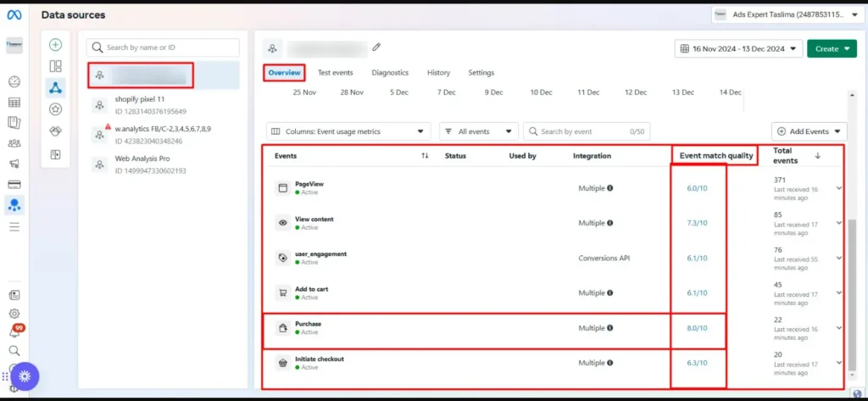Click the Search by event input field
The image size is (868, 401).
point(587,131)
